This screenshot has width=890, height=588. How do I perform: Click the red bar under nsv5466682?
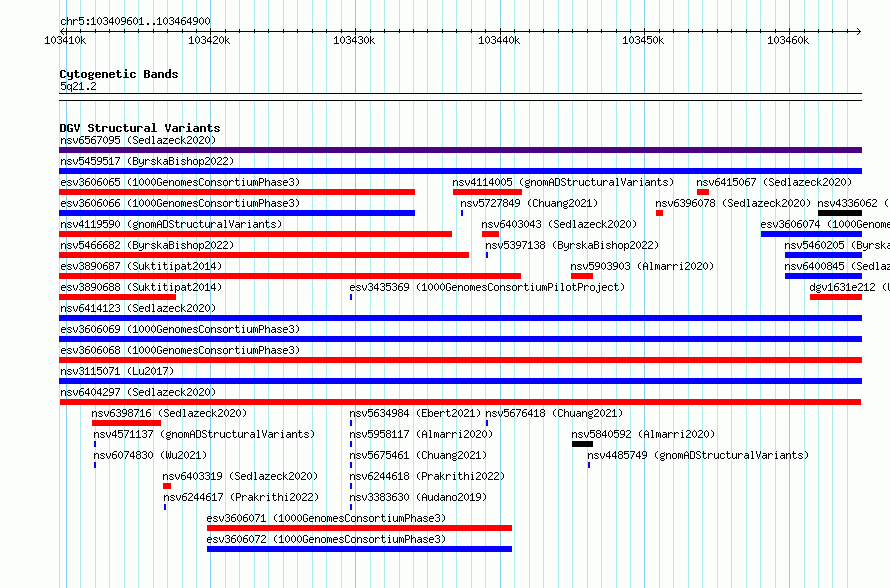point(264,255)
